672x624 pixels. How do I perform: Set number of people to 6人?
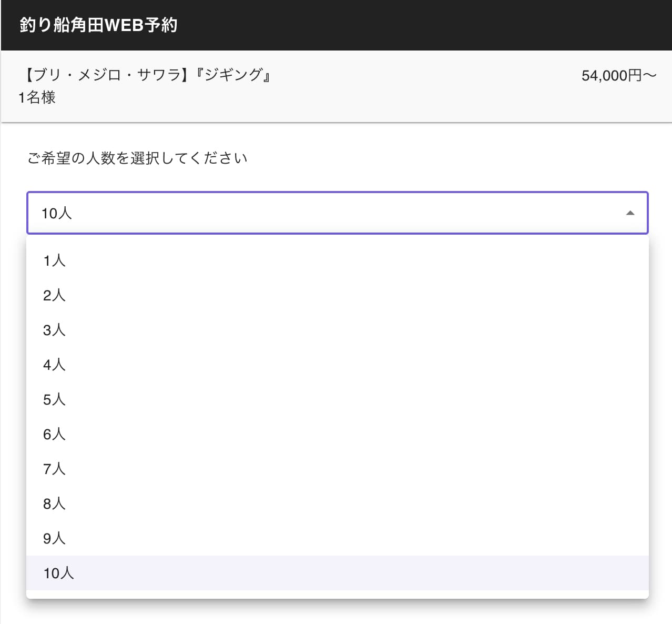(55, 434)
